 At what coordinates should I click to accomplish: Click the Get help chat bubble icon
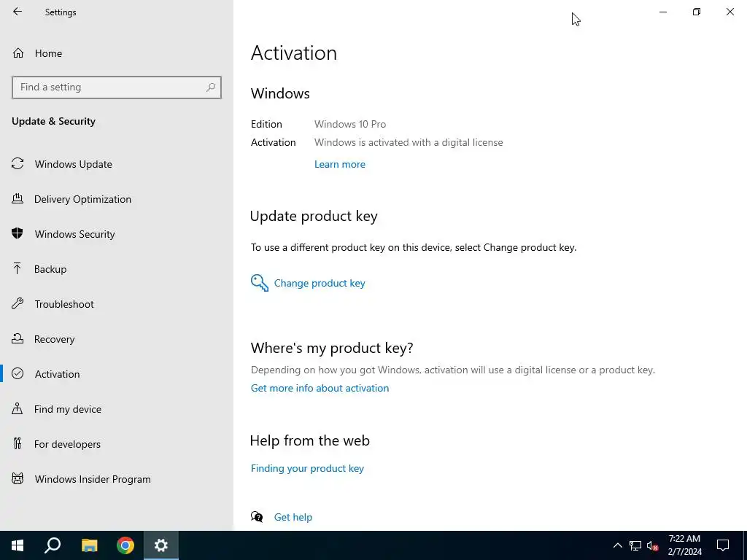point(257,517)
